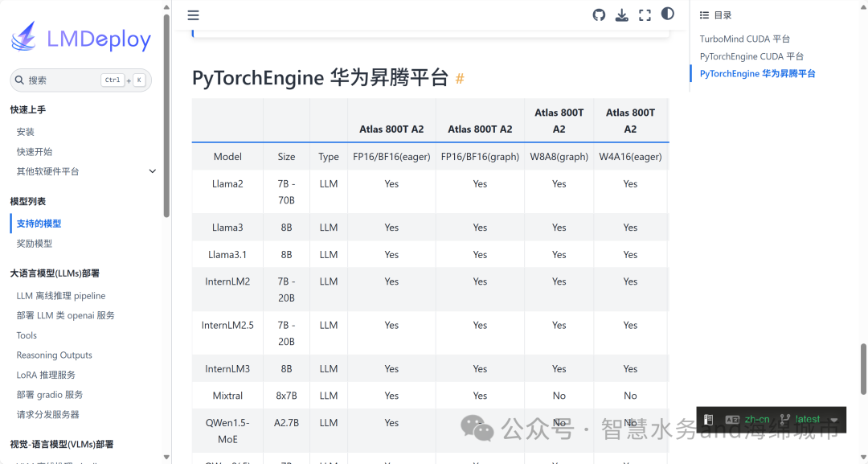The height and width of the screenshot is (464, 868).
Task: Click the 目录 contents list icon
Action: point(704,15)
